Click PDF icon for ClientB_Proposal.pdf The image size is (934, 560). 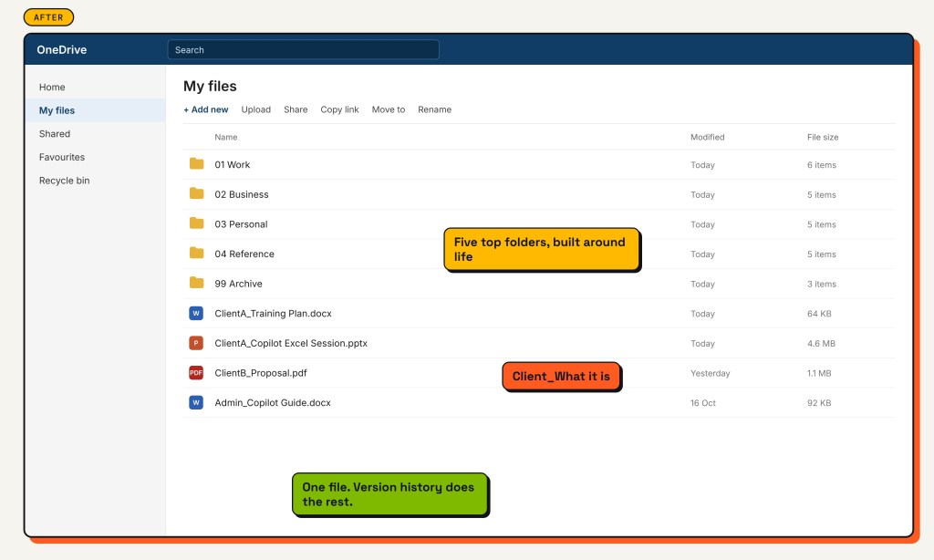click(196, 373)
